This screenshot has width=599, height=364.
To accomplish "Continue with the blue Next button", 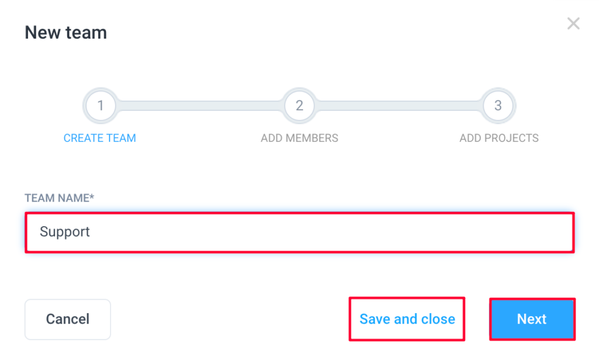I will [532, 319].
